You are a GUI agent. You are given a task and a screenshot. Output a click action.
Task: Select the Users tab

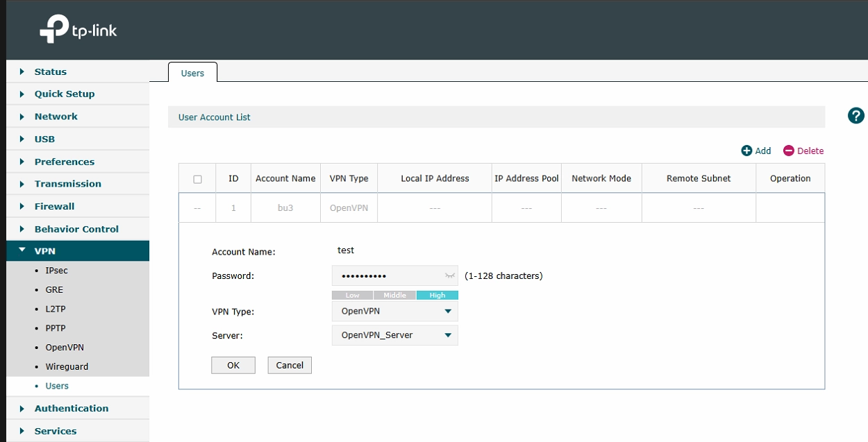click(x=192, y=73)
